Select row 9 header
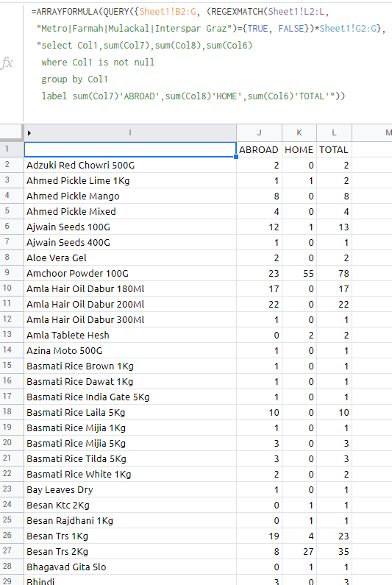This screenshot has width=392, height=585. [x=7, y=273]
